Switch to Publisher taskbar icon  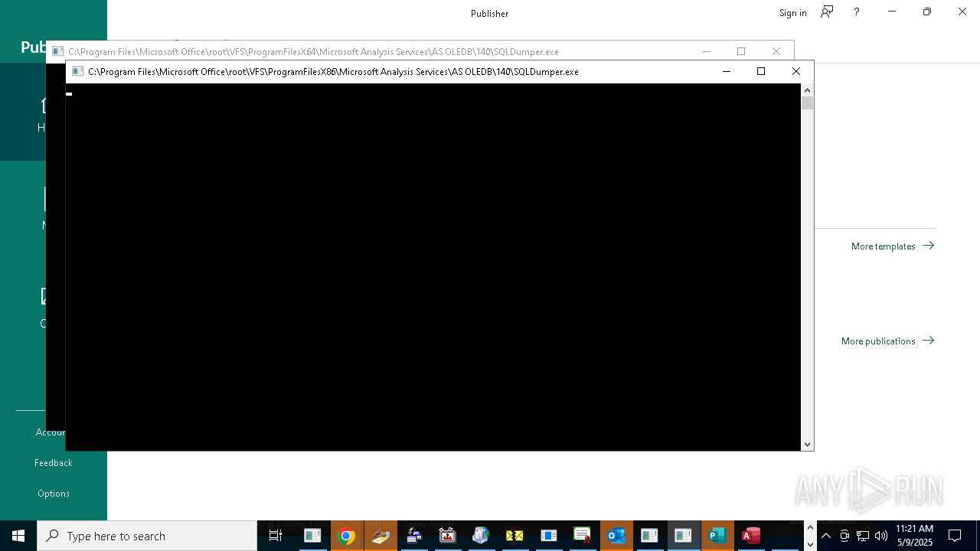[x=717, y=536]
